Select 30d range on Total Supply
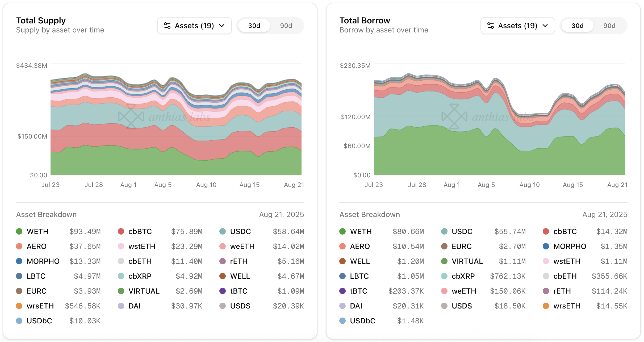 [x=254, y=26]
